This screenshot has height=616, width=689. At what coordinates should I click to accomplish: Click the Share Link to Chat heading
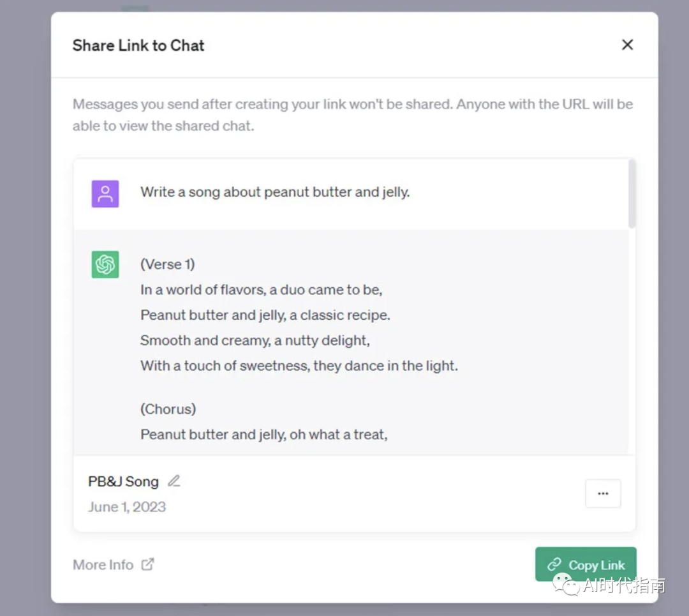[x=138, y=45]
